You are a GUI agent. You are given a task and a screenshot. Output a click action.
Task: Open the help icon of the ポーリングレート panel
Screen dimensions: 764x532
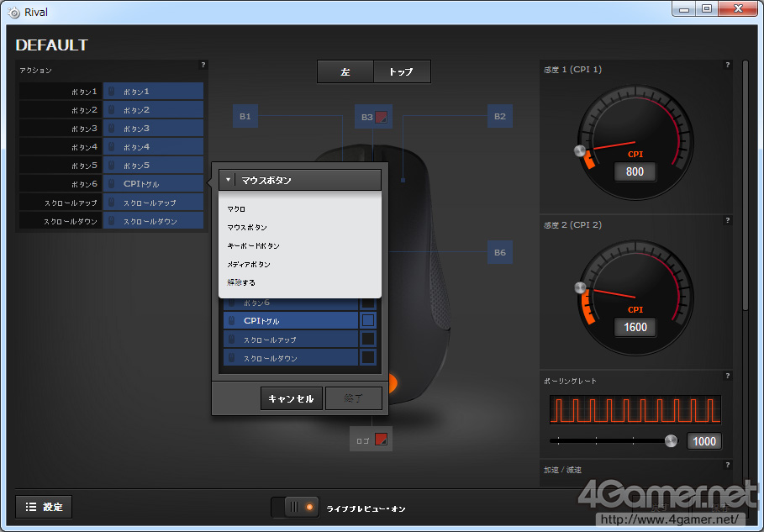pos(728,376)
